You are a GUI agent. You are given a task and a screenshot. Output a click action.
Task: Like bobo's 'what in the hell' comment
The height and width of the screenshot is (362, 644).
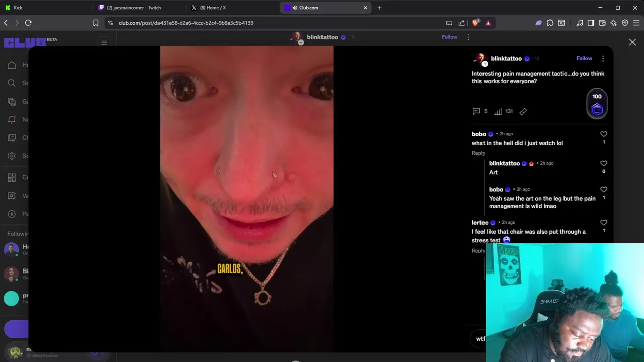click(x=604, y=134)
